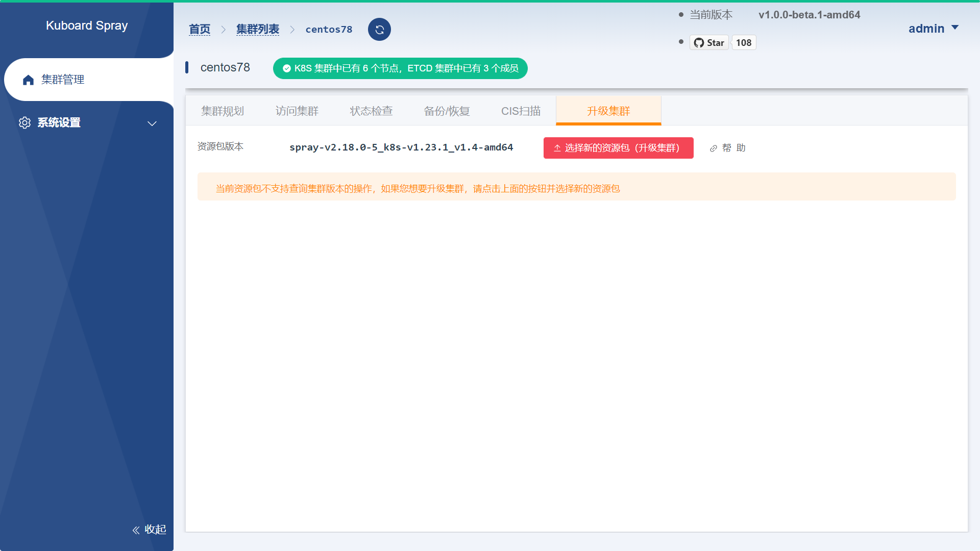Screen dimensions: 980x551
Task: Open the admin user dropdown
Action: click(934, 29)
